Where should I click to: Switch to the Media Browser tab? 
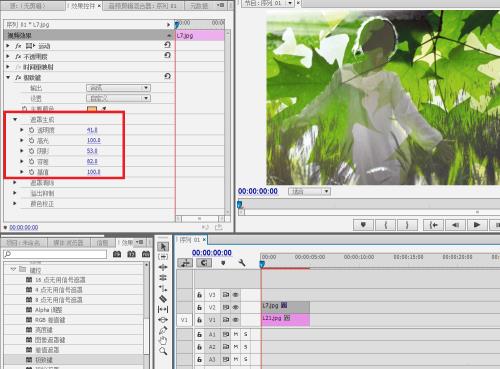(x=69, y=243)
